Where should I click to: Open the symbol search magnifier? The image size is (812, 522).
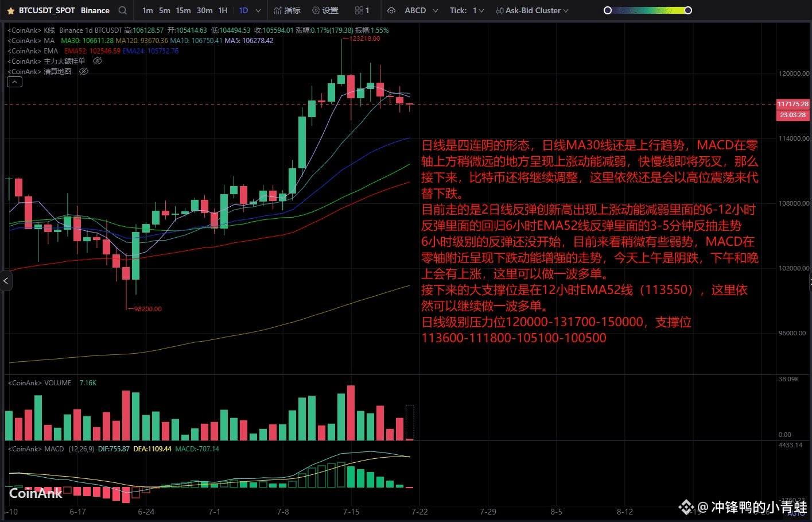point(122,10)
